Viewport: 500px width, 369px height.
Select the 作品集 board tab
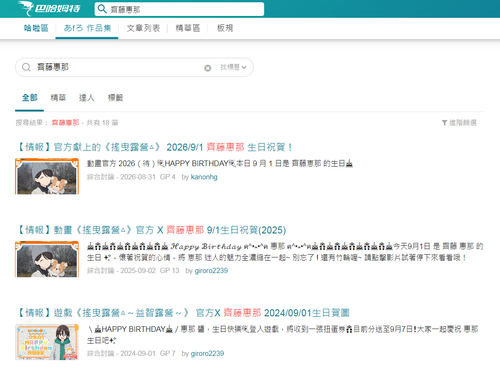click(x=87, y=28)
